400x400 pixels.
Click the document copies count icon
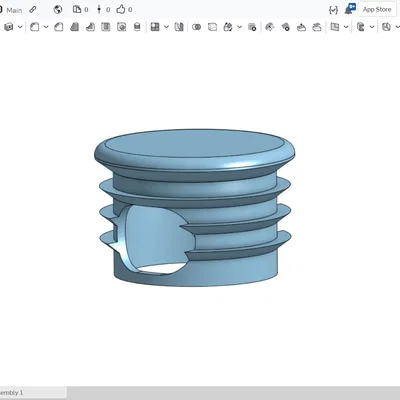[x=77, y=9]
